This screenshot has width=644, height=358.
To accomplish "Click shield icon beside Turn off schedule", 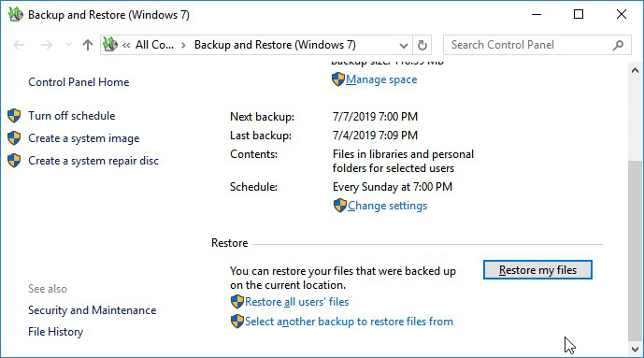I will (x=14, y=116).
